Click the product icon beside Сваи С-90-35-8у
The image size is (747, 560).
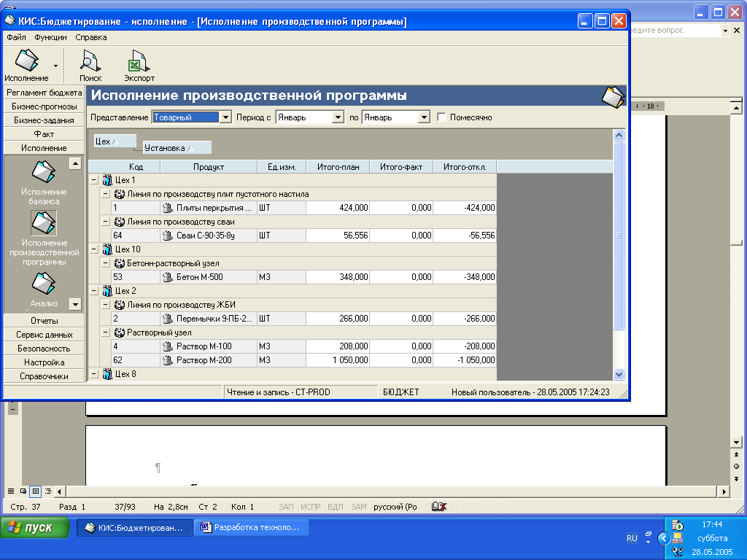168,236
